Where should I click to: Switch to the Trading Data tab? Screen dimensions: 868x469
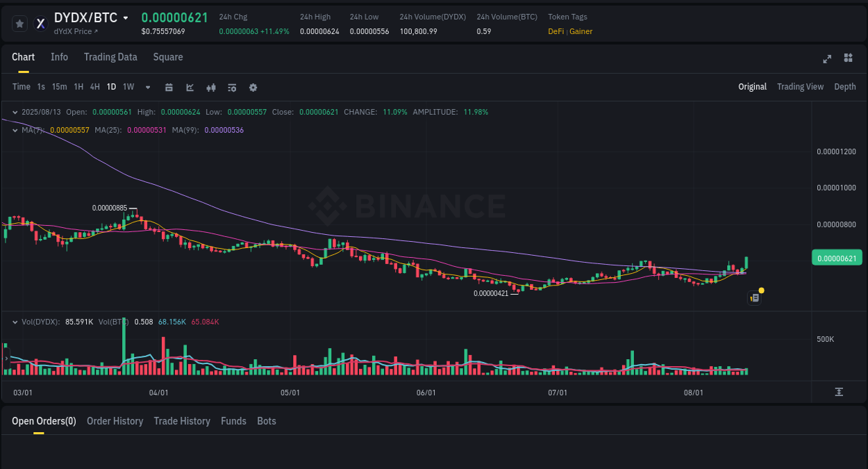(110, 57)
